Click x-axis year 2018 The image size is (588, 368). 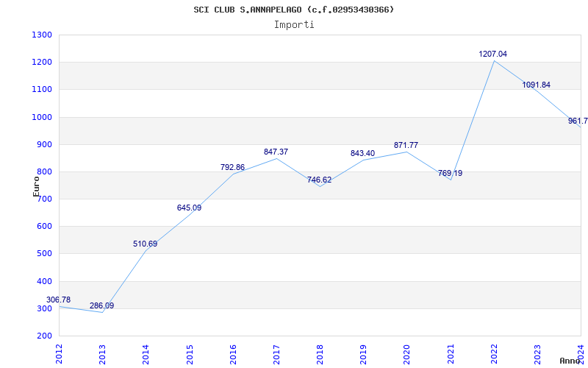pyautogui.click(x=320, y=354)
